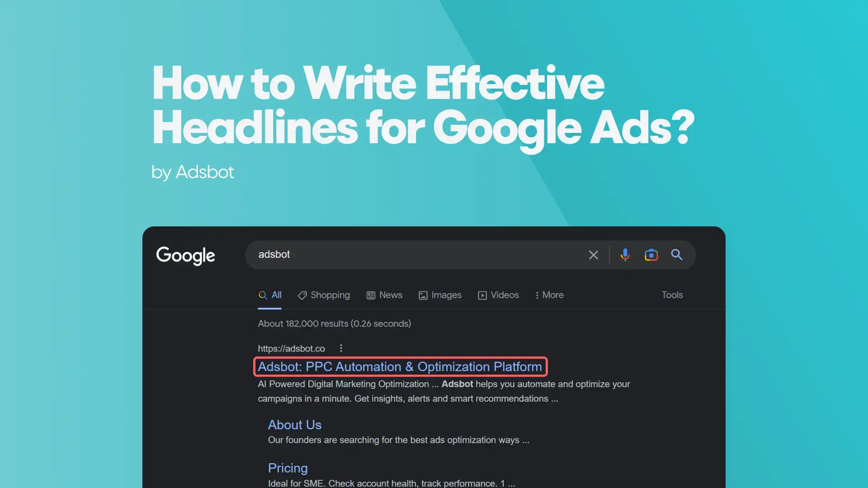Image resolution: width=868 pixels, height=488 pixels.
Task: Toggle the Shopping filter tab
Action: (324, 294)
